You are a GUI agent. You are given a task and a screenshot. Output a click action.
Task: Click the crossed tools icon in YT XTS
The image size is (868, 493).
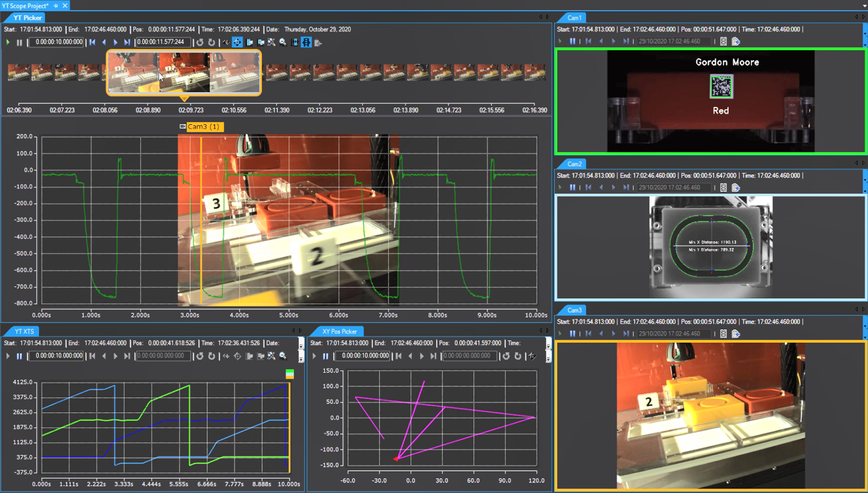272,356
